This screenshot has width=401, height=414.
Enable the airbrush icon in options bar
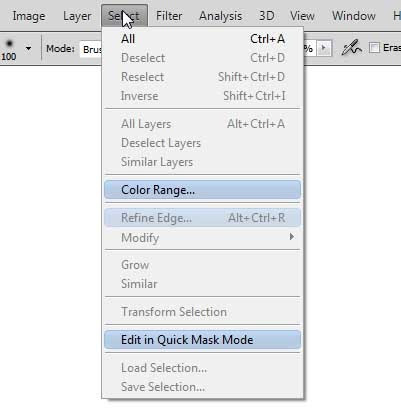351,48
